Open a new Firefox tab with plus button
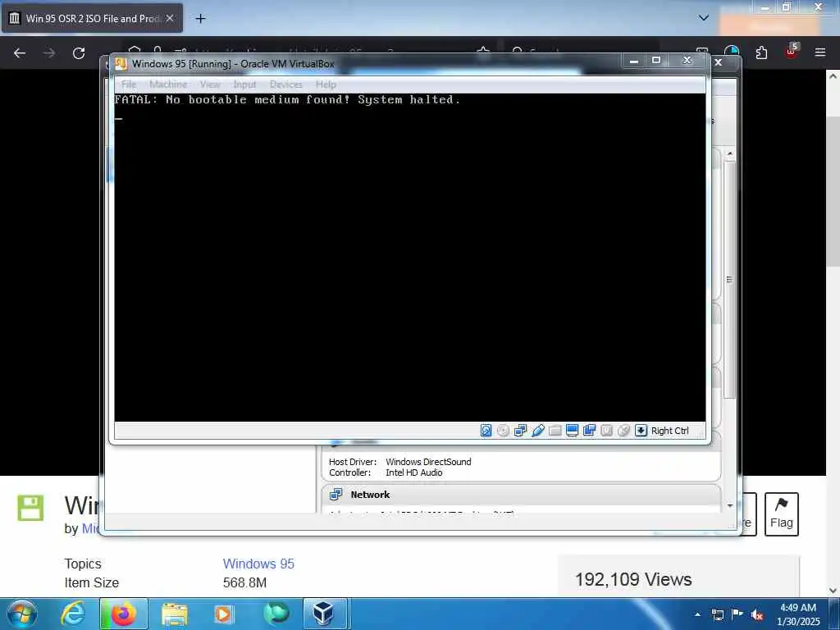The height and width of the screenshot is (630, 840). [x=200, y=19]
